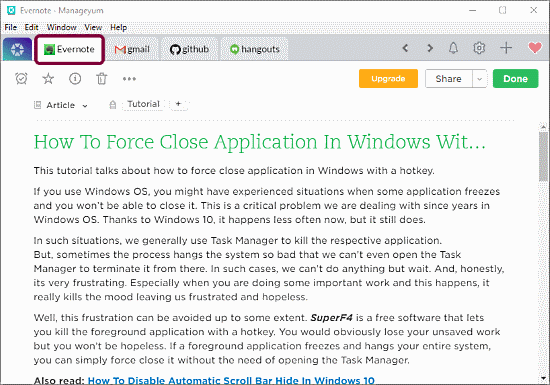Switch to the Evernote tab
The height and width of the screenshot is (385, 550).
click(69, 49)
